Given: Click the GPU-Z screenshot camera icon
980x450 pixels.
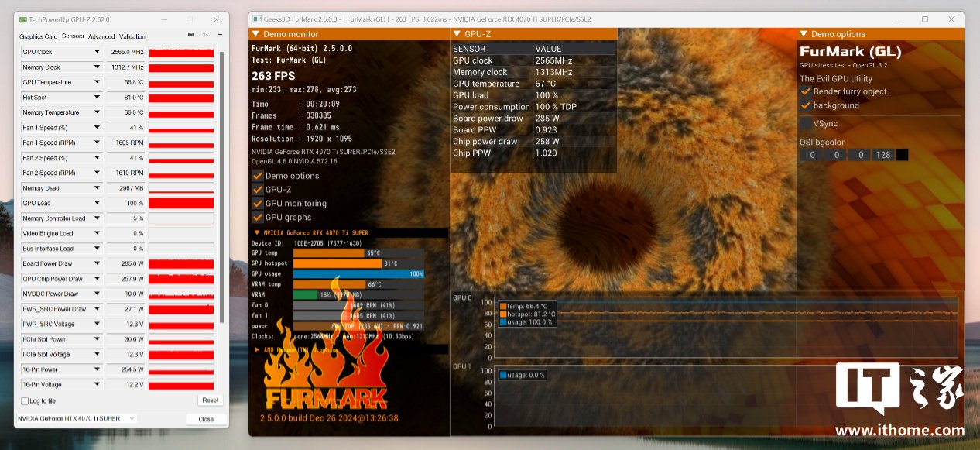Looking at the screenshot, I should [191, 34].
